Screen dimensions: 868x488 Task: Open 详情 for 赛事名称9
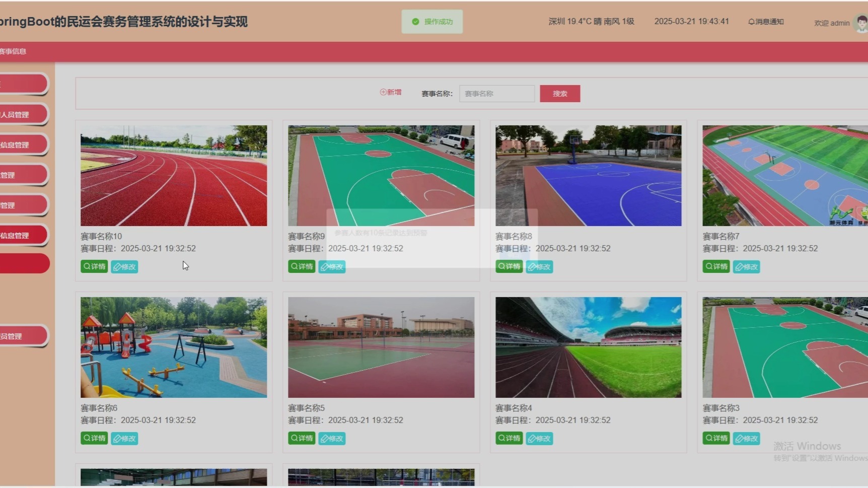[301, 266]
